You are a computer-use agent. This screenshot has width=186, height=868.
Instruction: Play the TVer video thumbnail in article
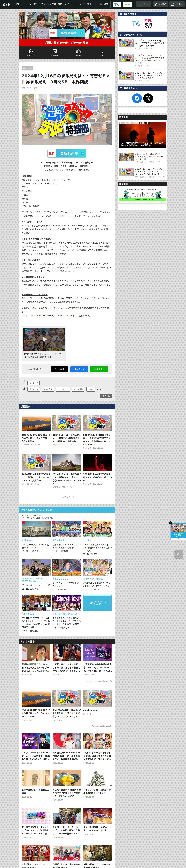point(44,339)
